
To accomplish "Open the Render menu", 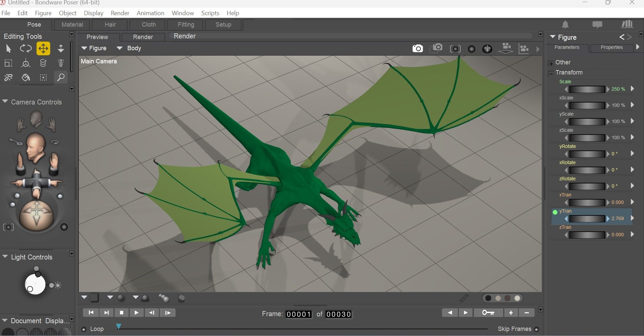I will coord(120,13).
